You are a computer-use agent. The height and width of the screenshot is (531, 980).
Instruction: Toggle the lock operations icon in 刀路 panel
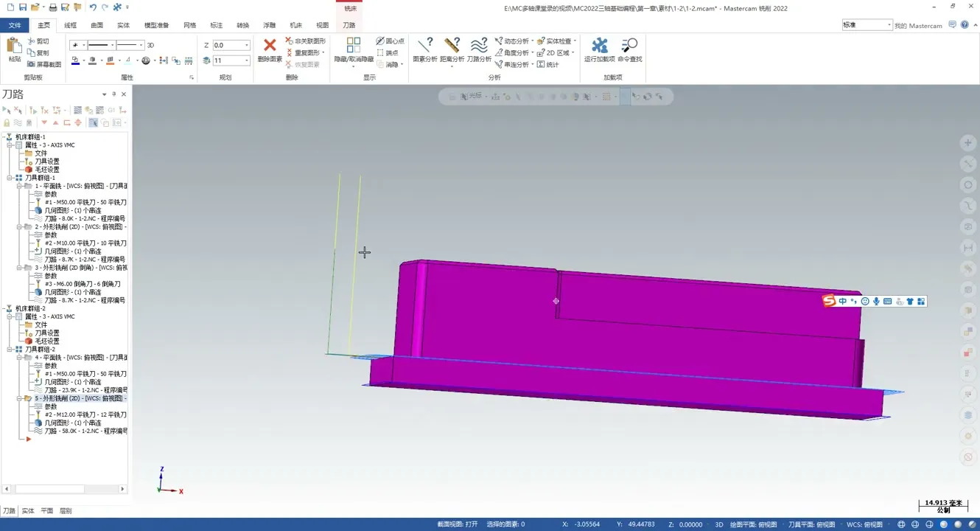7,123
